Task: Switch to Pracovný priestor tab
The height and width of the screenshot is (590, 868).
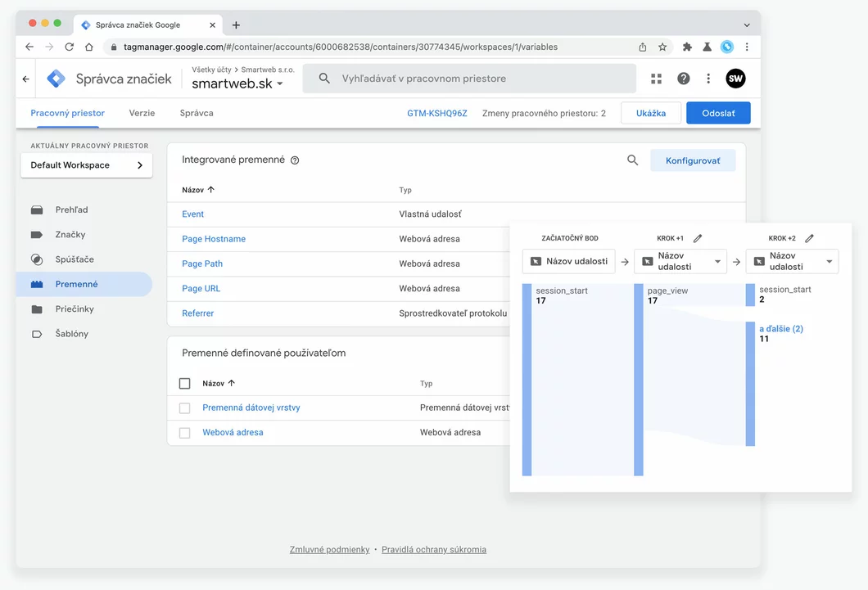Action: tap(67, 113)
